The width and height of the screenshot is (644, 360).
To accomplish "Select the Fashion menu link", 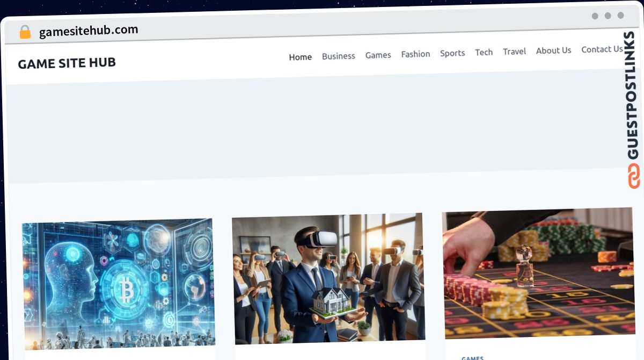I will (x=415, y=54).
